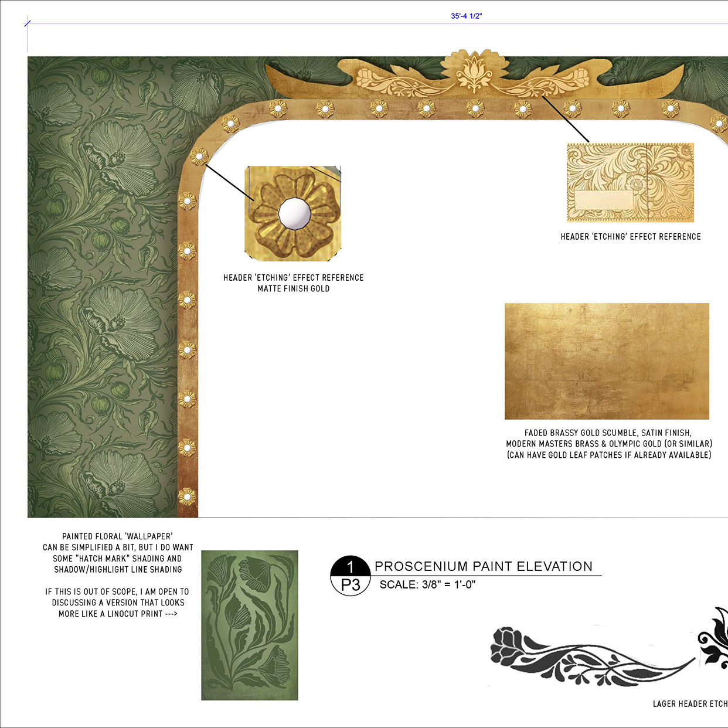Click HEADER 'ETCHING' caption above MATTE FINISH GOLD
Screen dimensions: 728x728
pos(294,277)
